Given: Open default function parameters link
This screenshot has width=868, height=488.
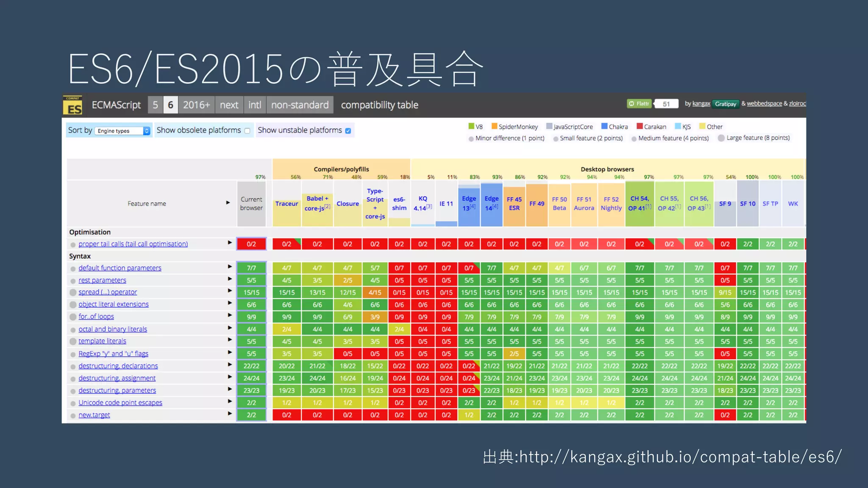Looking at the screenshot, I should point(120,268).
